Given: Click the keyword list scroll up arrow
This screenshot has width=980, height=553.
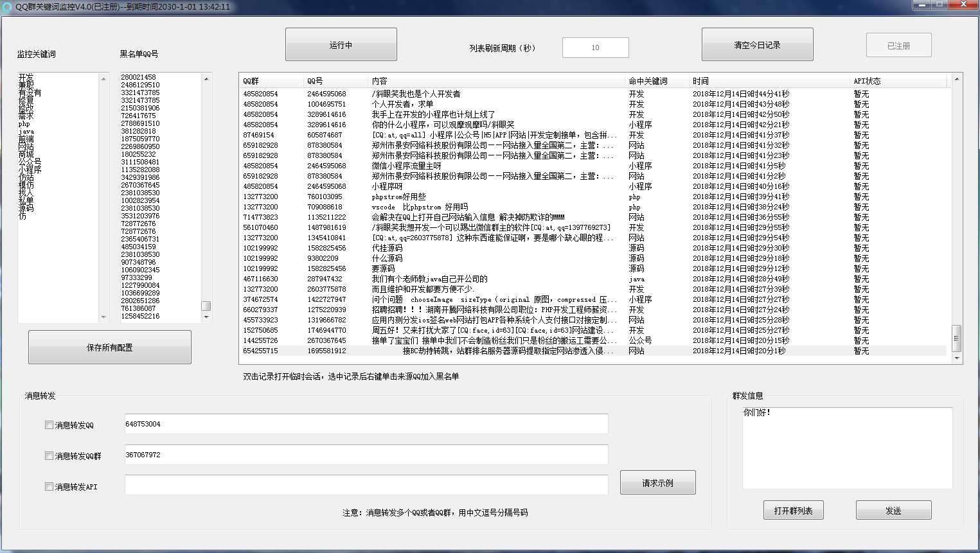Looking at the screenshot, I should (103, 78).
